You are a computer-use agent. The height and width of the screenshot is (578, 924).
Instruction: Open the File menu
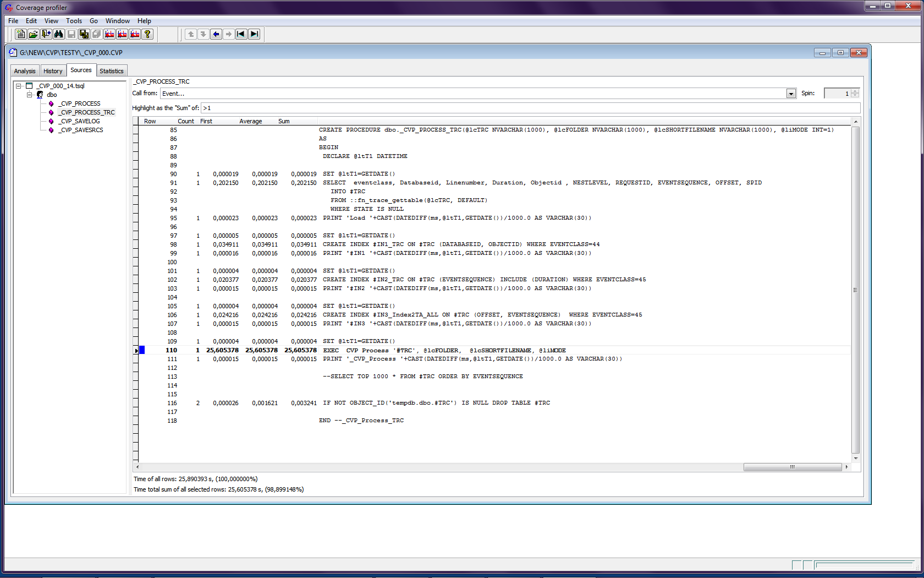[13, 21]
